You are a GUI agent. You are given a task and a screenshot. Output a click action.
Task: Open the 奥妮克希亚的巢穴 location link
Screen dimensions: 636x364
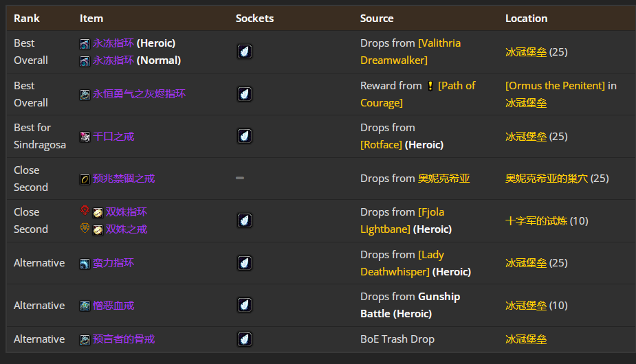tap(546, 179)
